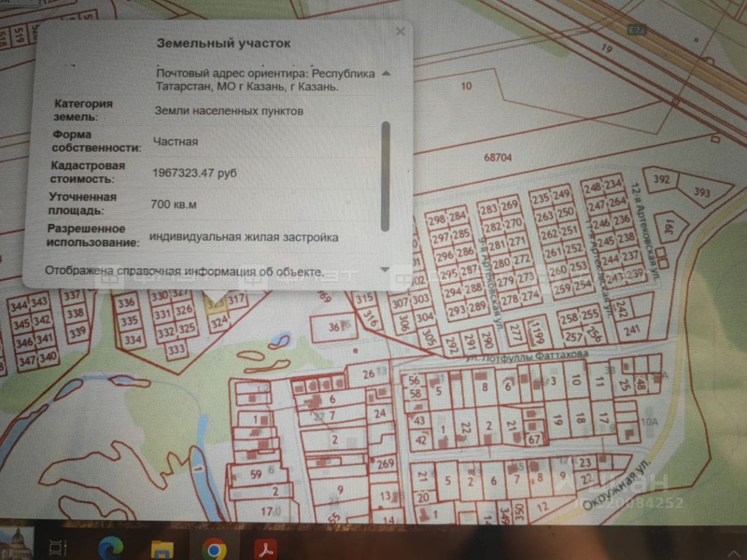
Task: Click the ул. Лютфуллы Фаттахова street label
Action: pos(527,355)
